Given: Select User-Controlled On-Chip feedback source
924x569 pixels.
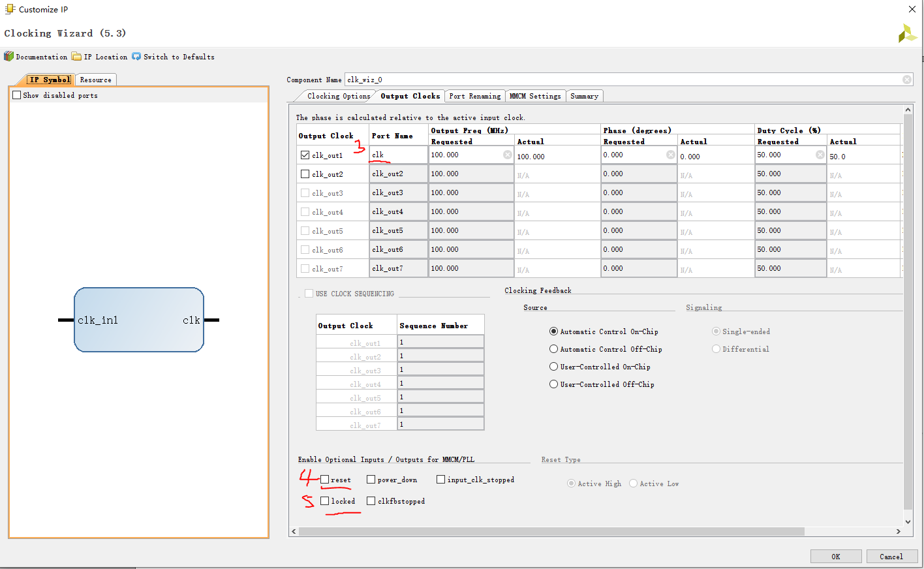Looking at the screenshot, I should pyautogui.click(x=553, y=367).
